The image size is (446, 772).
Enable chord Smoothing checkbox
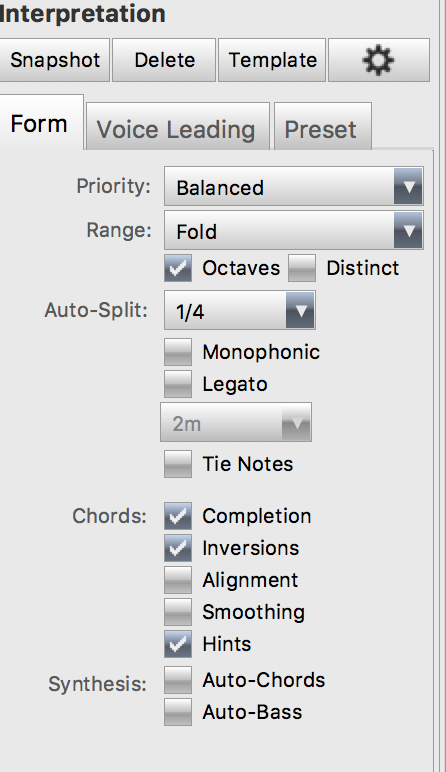(x=178, y=612)
